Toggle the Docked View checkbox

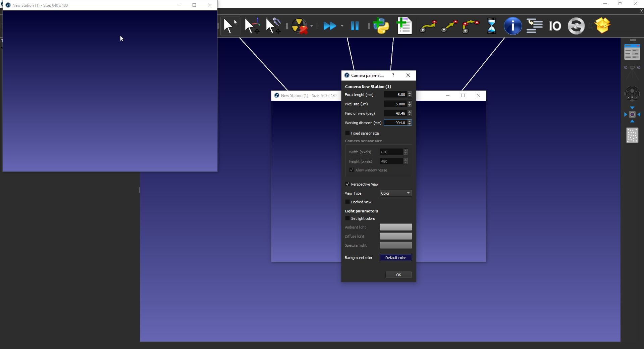pyautogui.click(x=347, y=202)
